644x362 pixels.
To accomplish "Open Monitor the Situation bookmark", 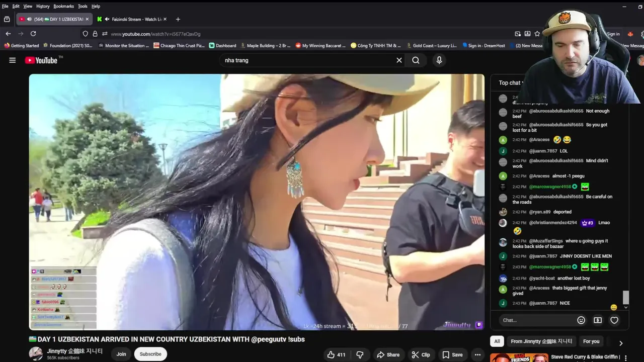I will pos(124,45).
